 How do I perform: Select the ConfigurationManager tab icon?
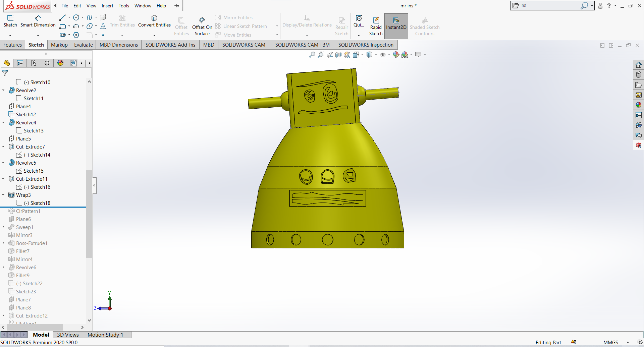tap(34, 63)
